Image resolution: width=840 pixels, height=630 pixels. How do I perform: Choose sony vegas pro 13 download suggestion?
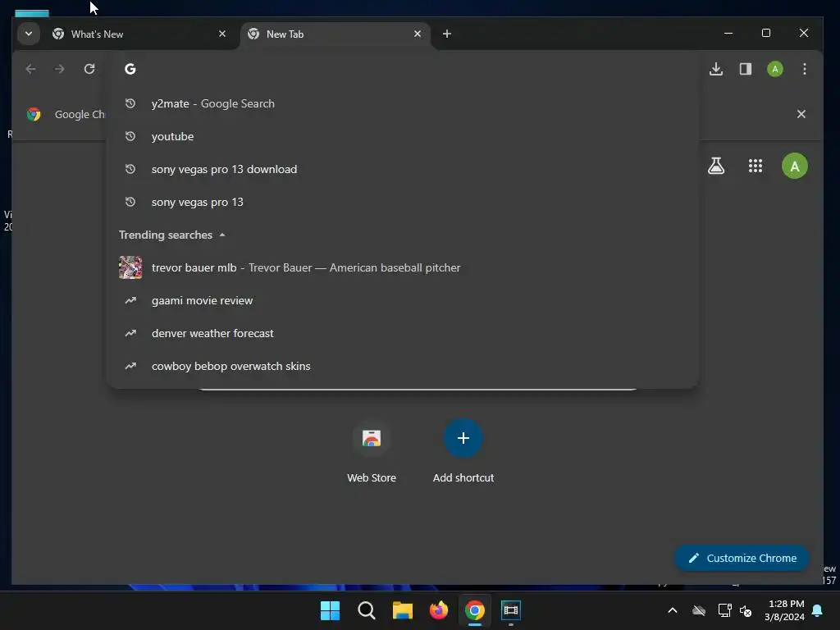click(403, 169)
